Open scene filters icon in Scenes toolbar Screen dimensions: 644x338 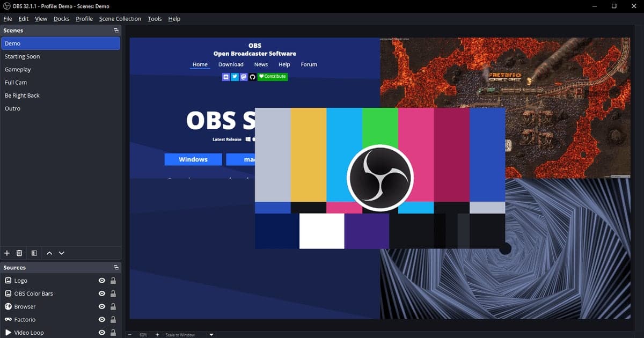(34, 253)
